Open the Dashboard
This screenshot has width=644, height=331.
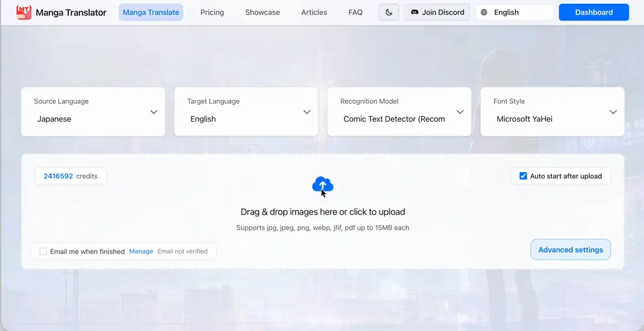[x=593, y=12]
